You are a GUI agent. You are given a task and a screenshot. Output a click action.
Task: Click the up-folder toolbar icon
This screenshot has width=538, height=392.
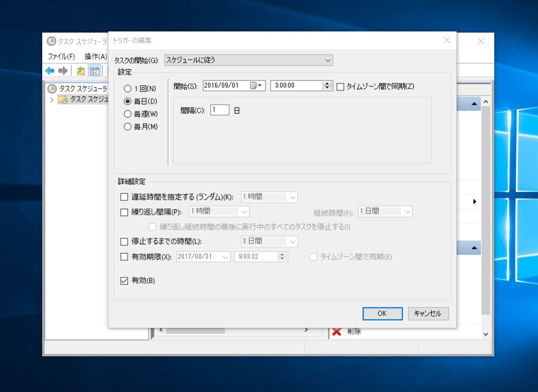click(81, 71)
